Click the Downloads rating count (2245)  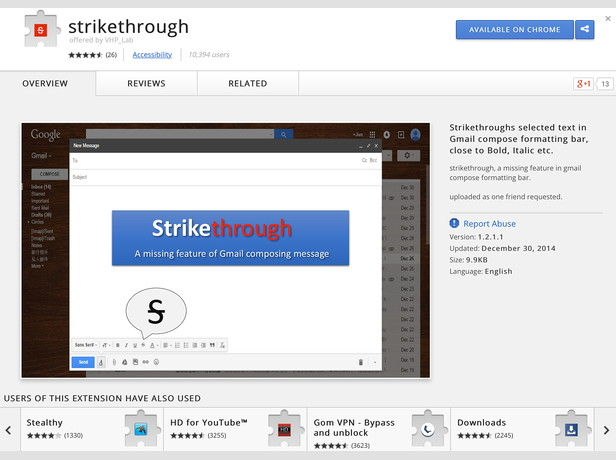pos(504,435)
